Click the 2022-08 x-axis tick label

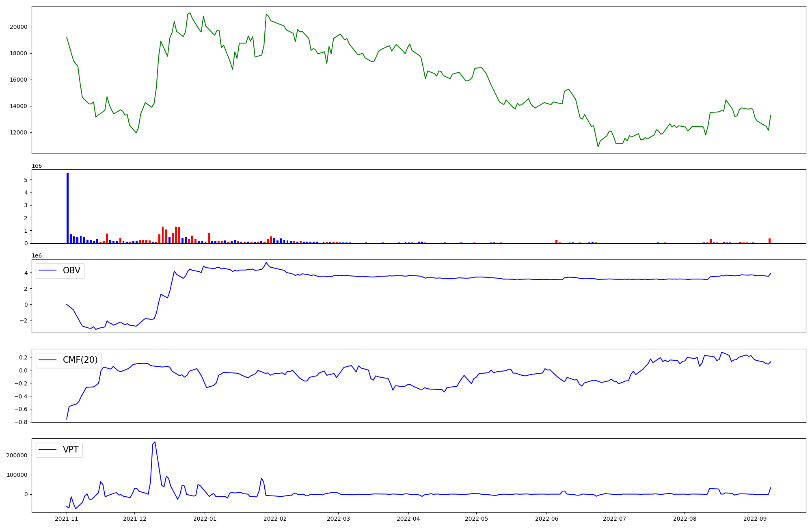pyautogui.click(x=685, y=519)
